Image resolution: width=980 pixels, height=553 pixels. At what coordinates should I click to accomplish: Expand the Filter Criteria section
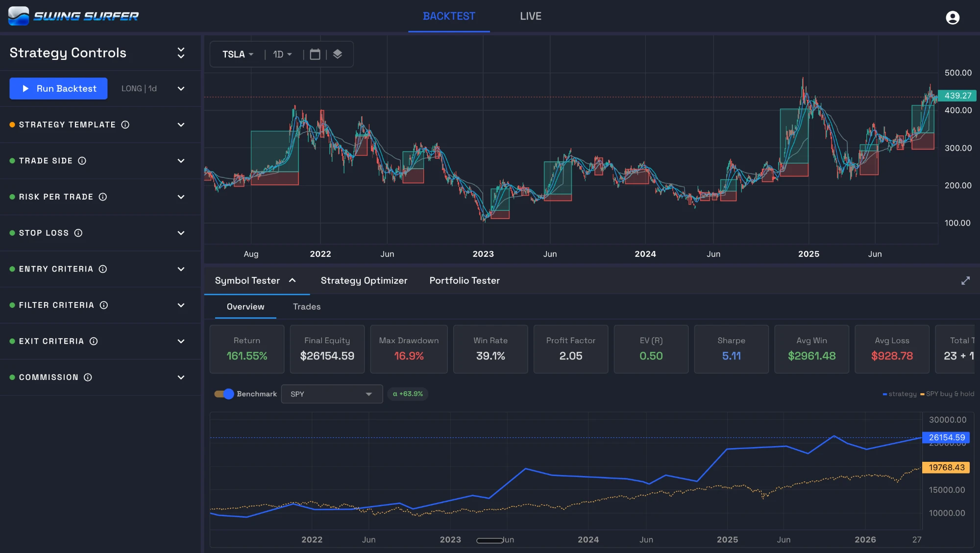[x=181, y=305]
